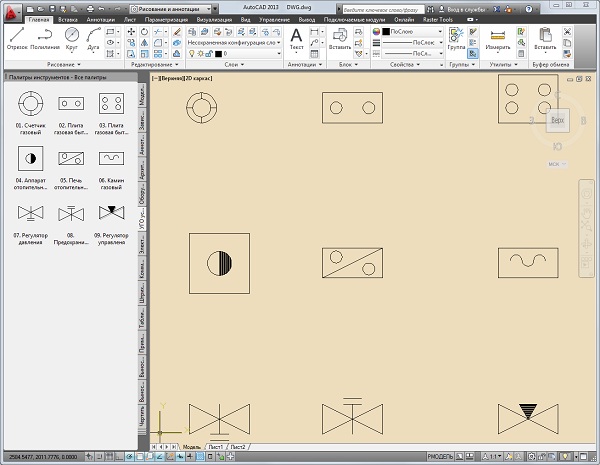Click the Группа button in ribbon

[x=456, y=38]
